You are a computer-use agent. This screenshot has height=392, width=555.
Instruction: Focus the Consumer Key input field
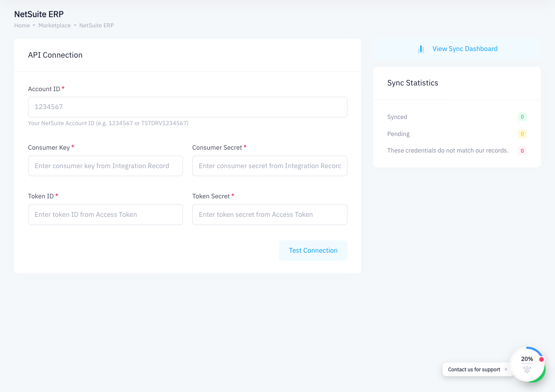point(105,166)
